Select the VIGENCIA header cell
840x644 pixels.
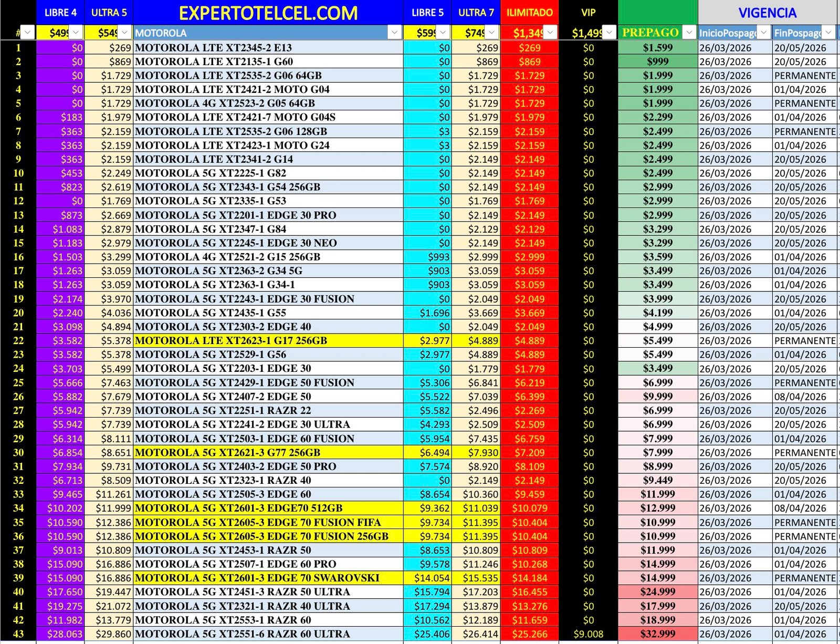tap(768, 13)
